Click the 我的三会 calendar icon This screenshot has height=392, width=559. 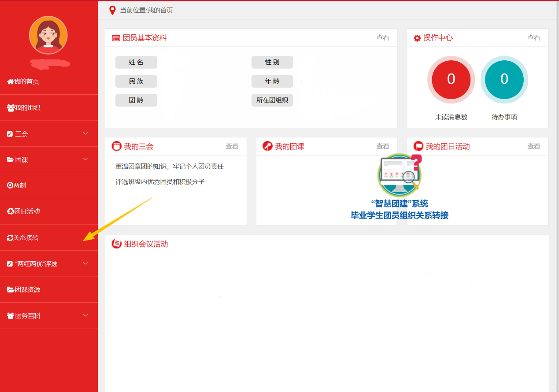(x=117, y=146)
